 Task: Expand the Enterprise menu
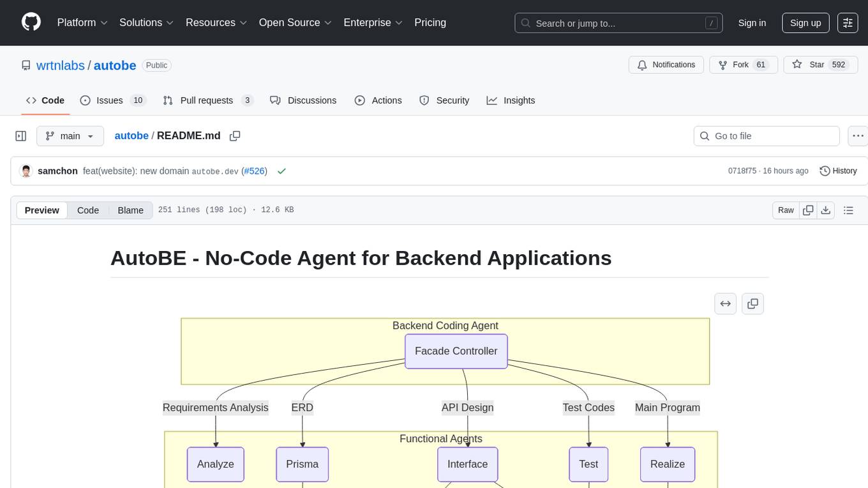(x=373, y=22)
